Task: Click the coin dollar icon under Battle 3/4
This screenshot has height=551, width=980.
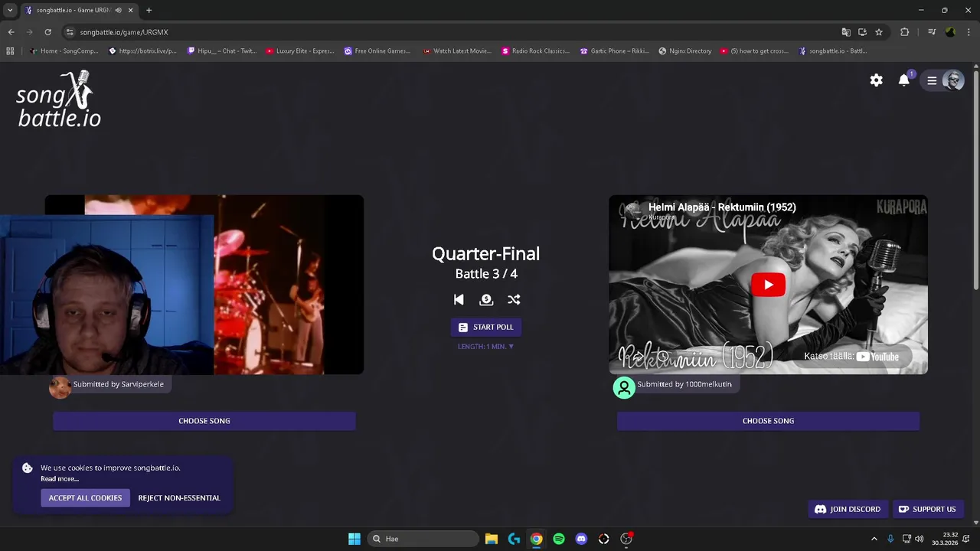Action: (486, 300)
